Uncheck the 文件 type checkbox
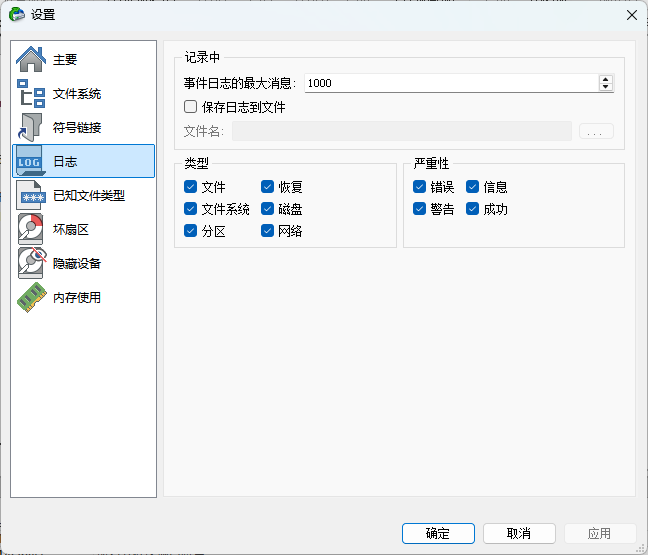The width and height of the screenshot is (648, 555). coord(190,187)
